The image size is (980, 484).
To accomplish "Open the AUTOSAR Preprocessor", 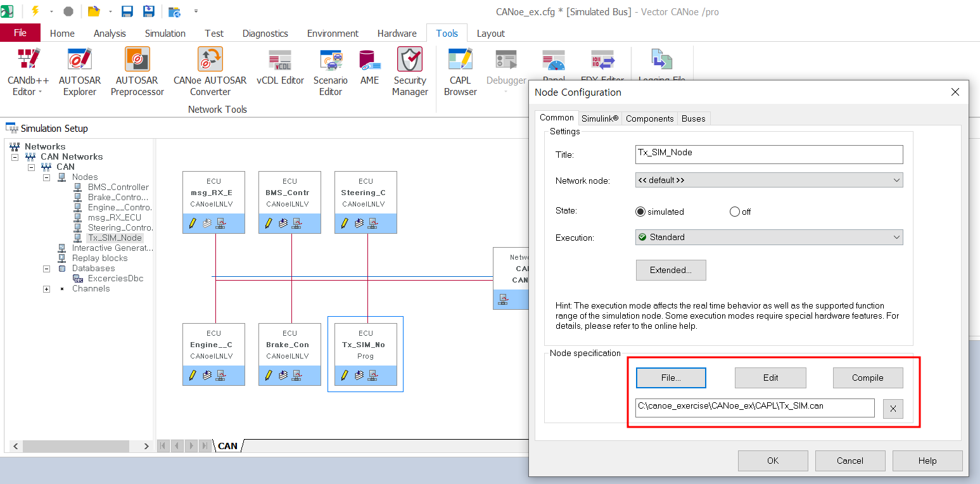I will point(137,72).
